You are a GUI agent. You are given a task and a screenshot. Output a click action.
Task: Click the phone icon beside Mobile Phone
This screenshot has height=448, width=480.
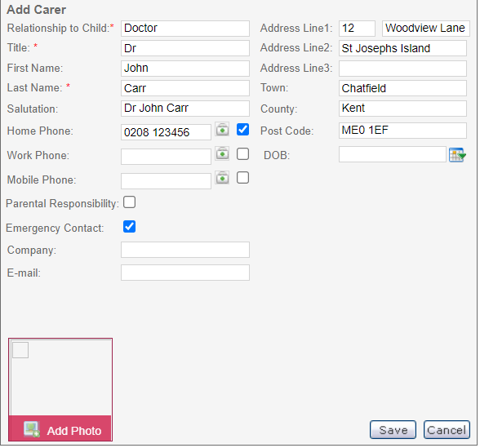(223, 178)
